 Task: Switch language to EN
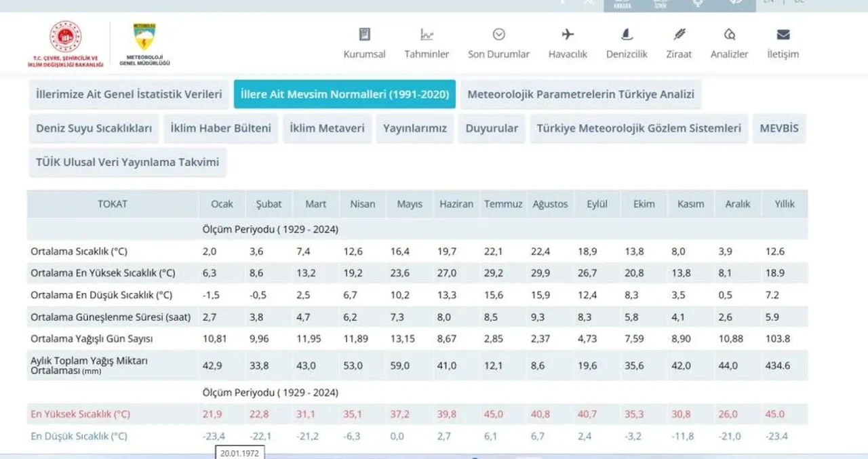click(768, 2)
